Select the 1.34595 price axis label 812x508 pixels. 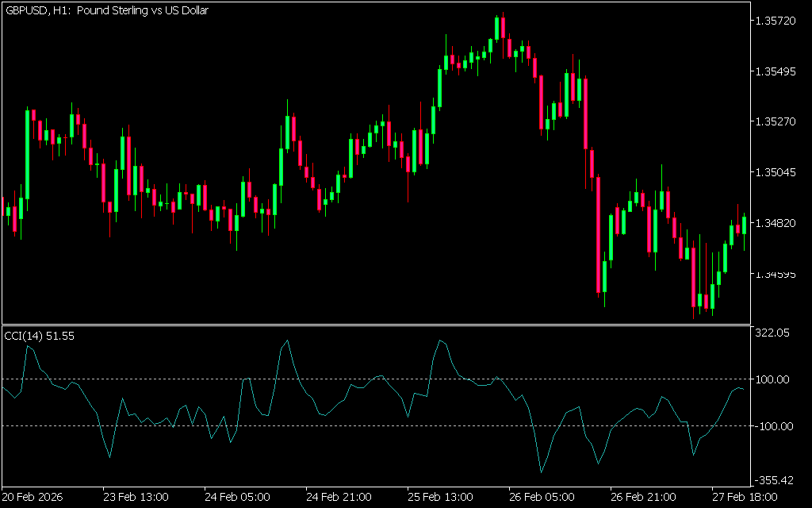(776, 275)
